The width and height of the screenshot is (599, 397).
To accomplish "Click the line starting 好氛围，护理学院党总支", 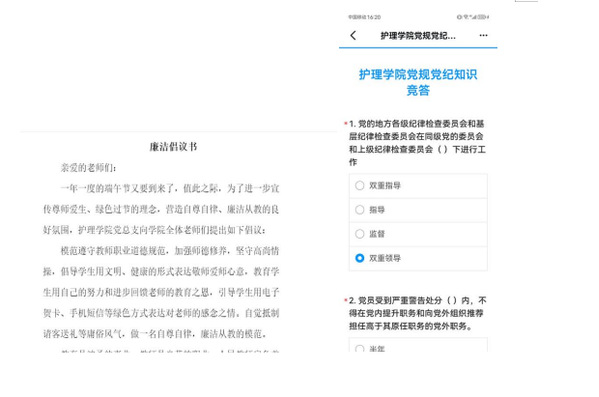I will point(154,230).
